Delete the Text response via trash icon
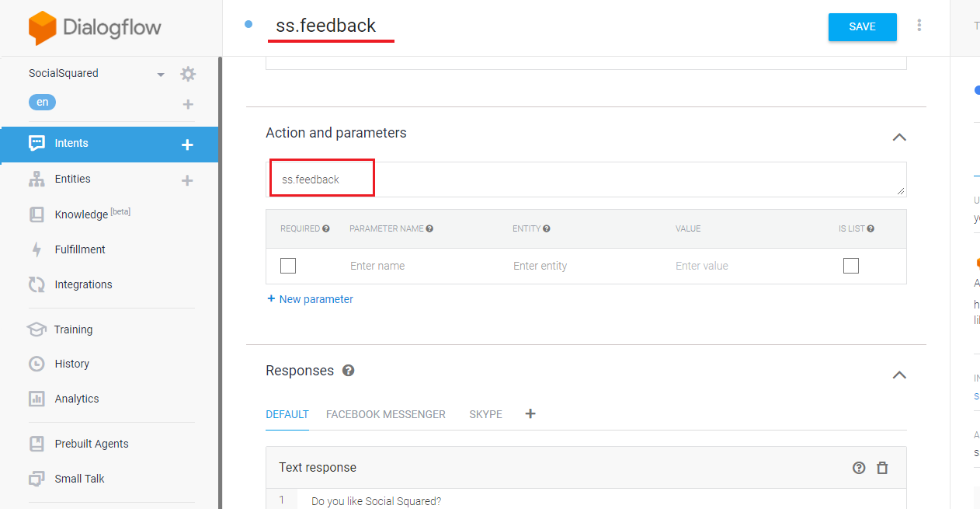 tap(882, 468)
